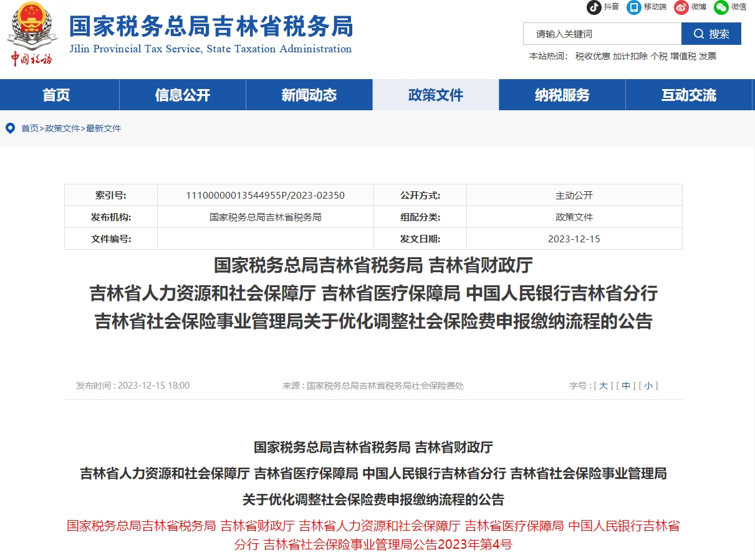Click publisher cell 国家税务总局吉林省税务局
The image size is (755, 560).
(x=265, y=217)
